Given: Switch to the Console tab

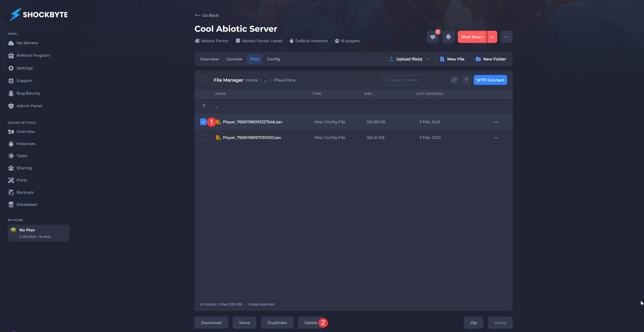Looking at the screenshot, I should click(x=234, y=59).
